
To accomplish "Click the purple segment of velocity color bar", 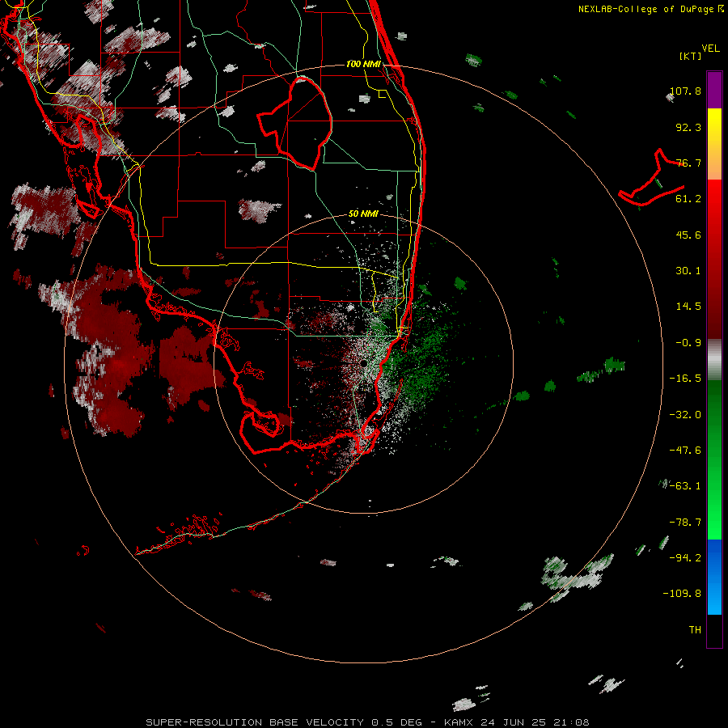I will pos(714,90).
